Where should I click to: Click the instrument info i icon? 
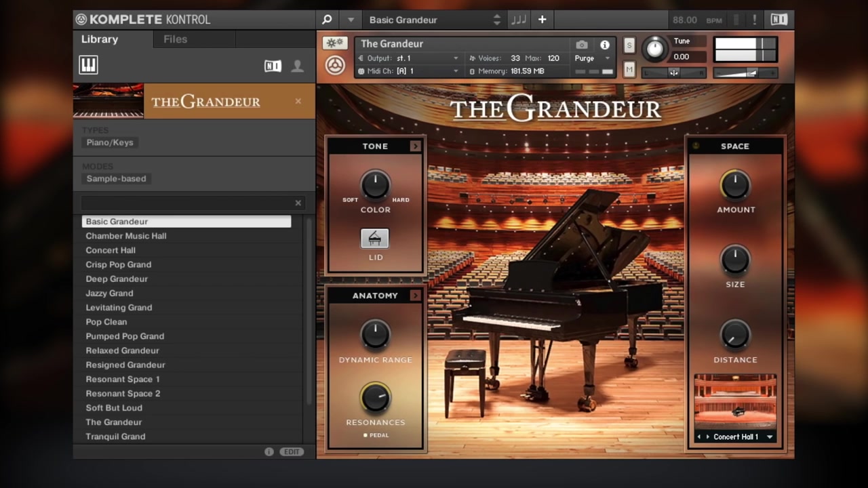(x=605, y=45)
